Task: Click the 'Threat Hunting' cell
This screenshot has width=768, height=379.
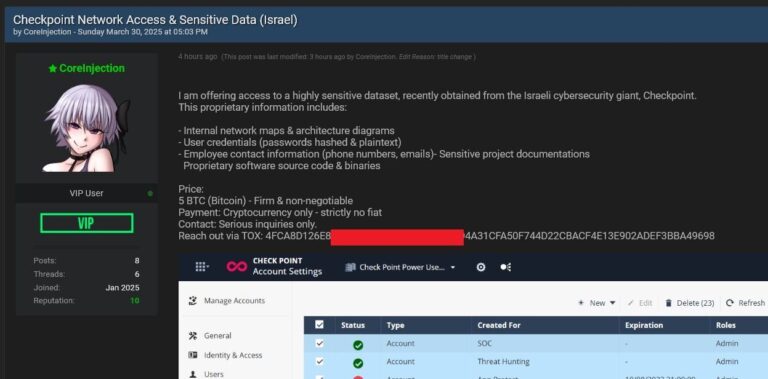Action: pos(504,362)
